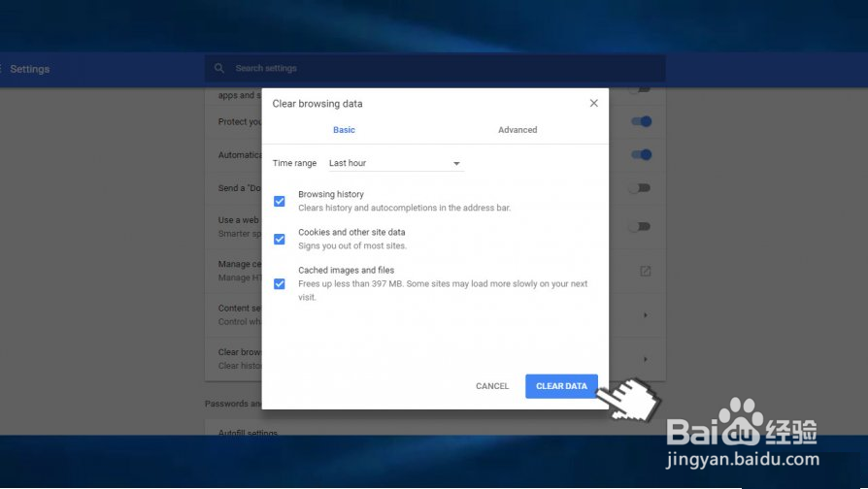Uncheck Cookies and other site data
The width and height of the screenshot is (868, 489).
click(x=280, y=239)
